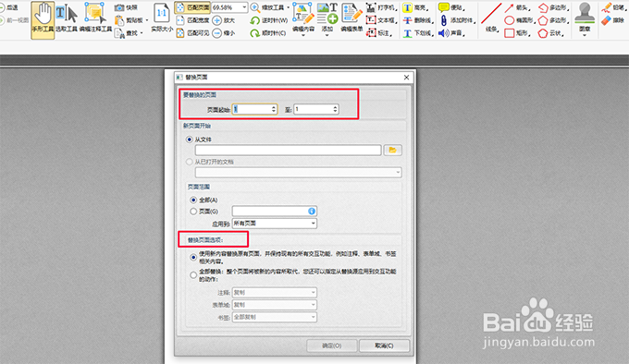Select the 便贴 sticky note tool
This screenshot has height=364, width=629.
451,7
